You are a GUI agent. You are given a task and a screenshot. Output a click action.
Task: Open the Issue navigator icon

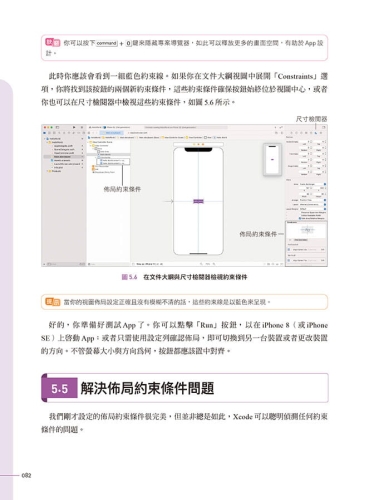64,133
